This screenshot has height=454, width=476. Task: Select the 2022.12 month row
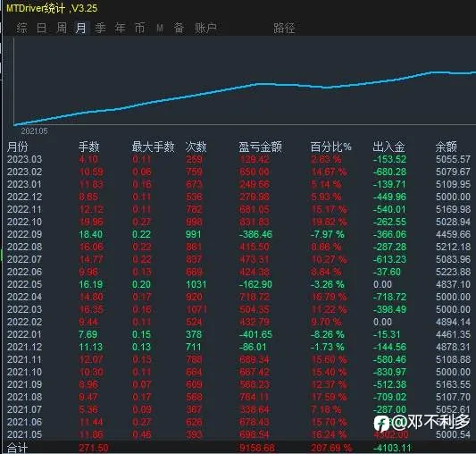pos(238,197)
